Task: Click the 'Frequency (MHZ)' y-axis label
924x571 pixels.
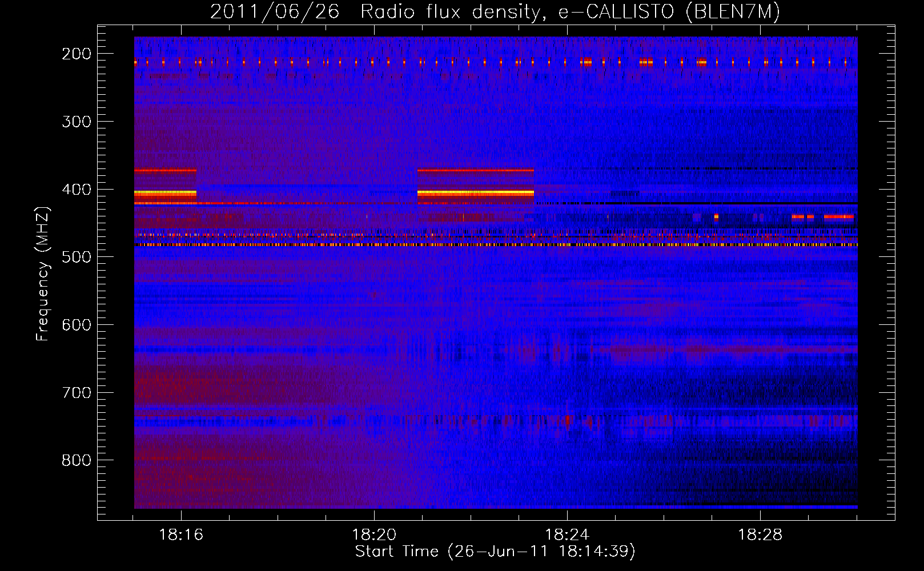Action: pyautogui.click(x=43, y=274)
